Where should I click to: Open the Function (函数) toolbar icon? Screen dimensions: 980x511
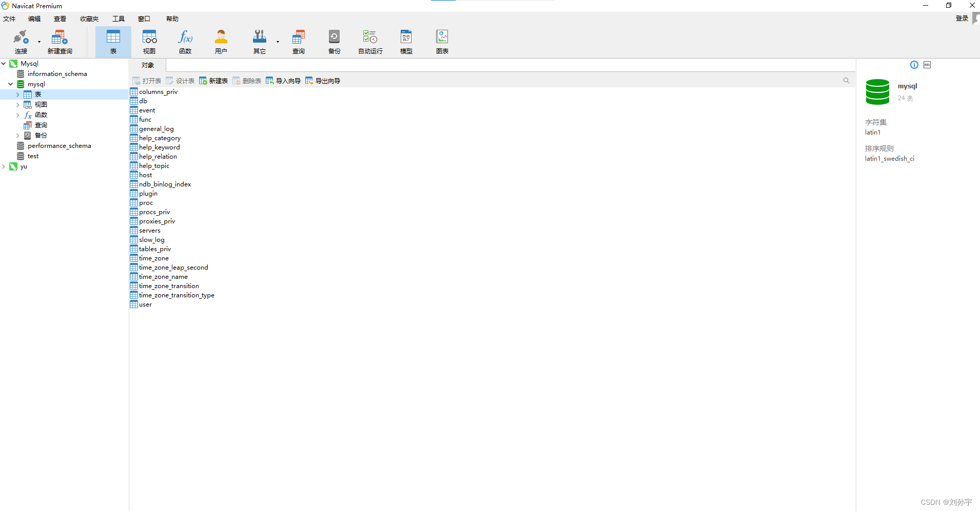pos(185,42)
